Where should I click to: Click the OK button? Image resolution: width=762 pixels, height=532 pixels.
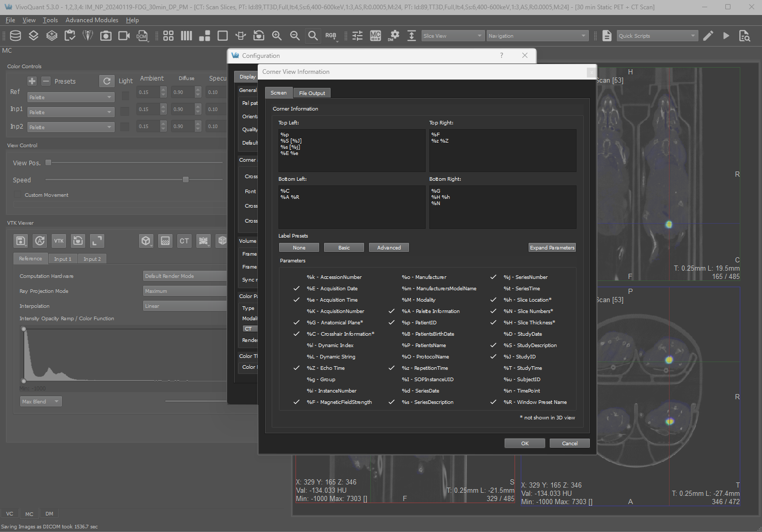(x=525, y=443)
